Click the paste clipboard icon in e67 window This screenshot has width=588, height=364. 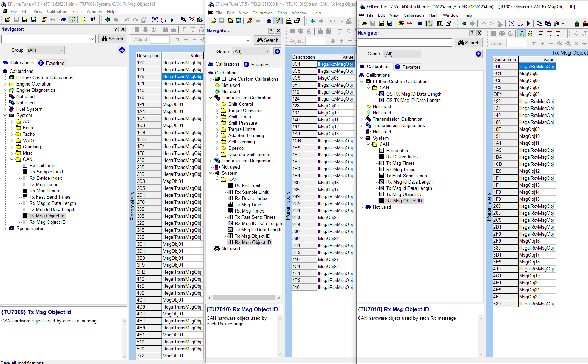pyautogui.click(x=200, y=20)
